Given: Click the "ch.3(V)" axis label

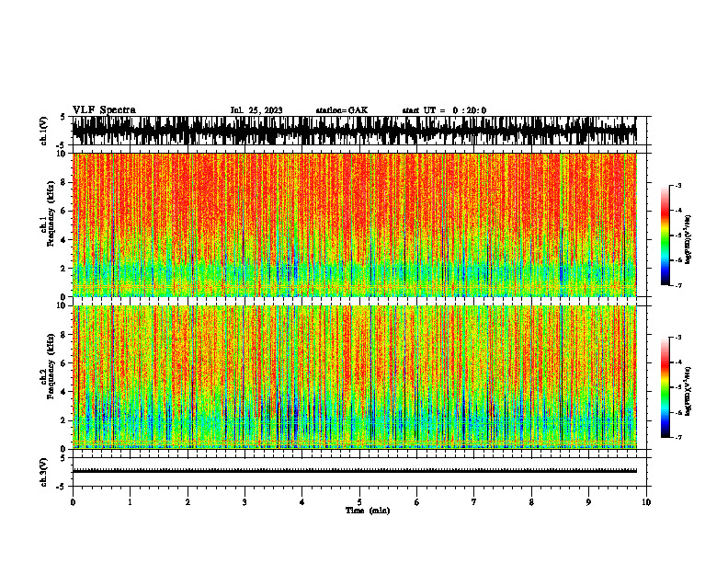Looking at the screenshot, I should point(43,472).
